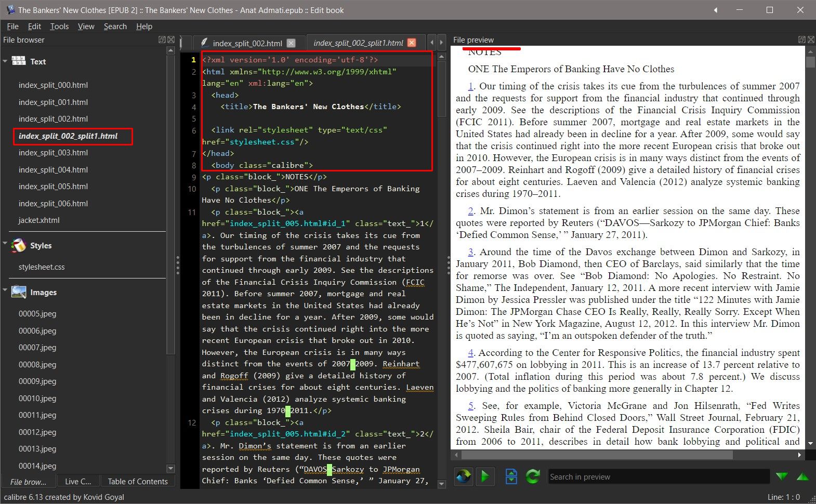Collapse the Images section in File browser
Screen dimensions: 816x504
[x=5, y=290]
